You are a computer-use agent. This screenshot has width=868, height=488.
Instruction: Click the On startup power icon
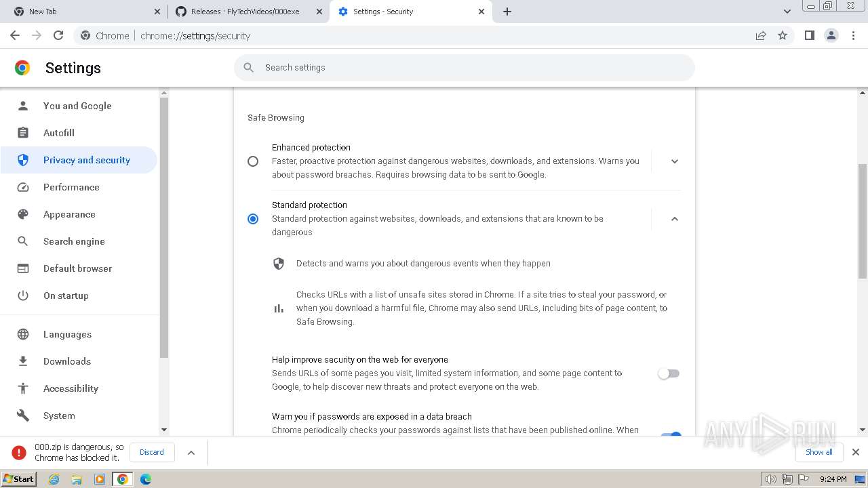pos(23,296)
